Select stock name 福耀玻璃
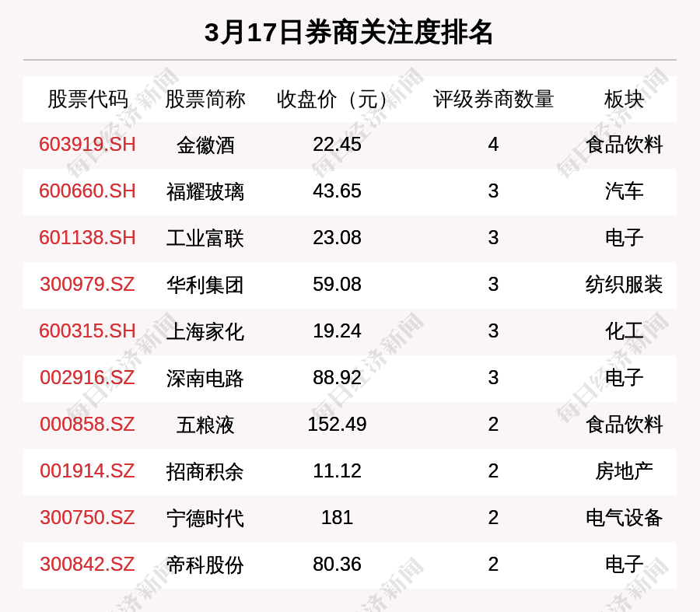700x612 pixels. pyautogui.click(x=205, y=192)
